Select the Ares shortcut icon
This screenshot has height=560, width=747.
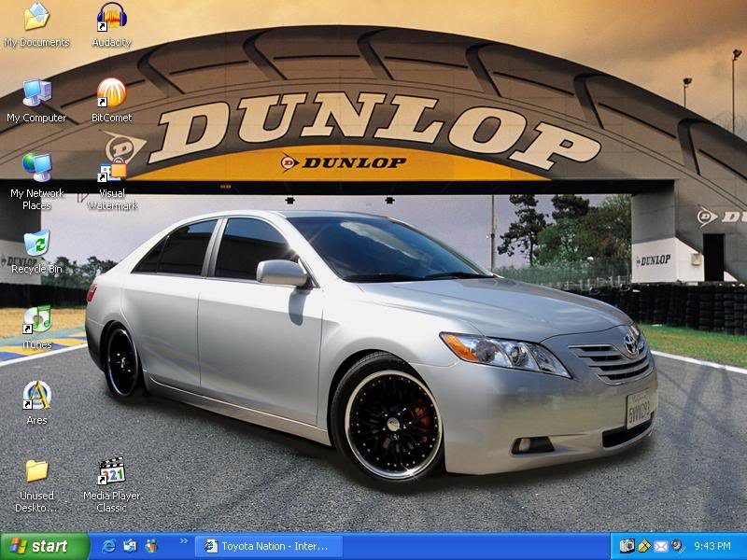[x=36, y=402]
